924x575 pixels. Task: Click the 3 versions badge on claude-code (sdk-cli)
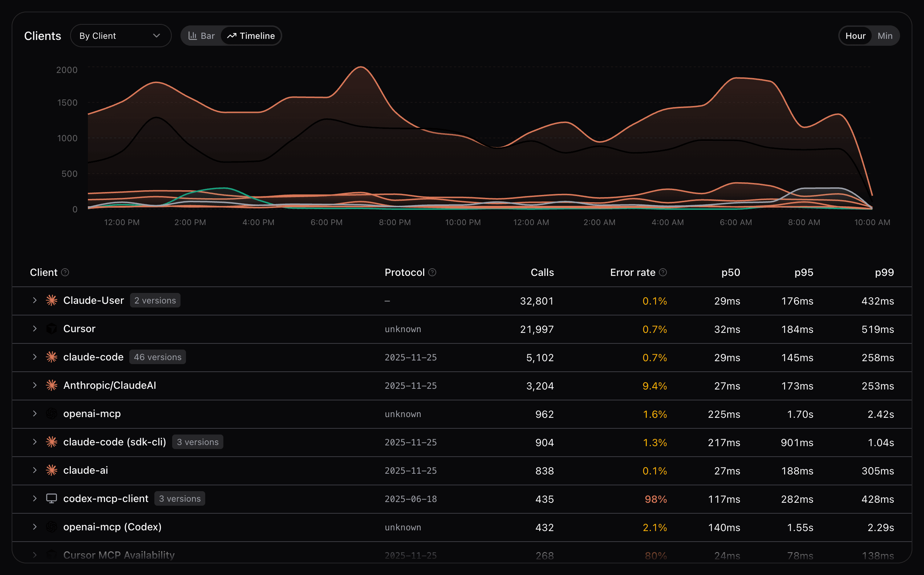click(198, 442)
